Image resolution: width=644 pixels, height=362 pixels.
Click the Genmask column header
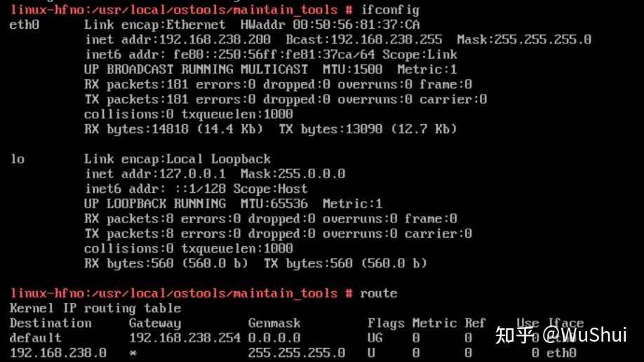coord(274,323)
